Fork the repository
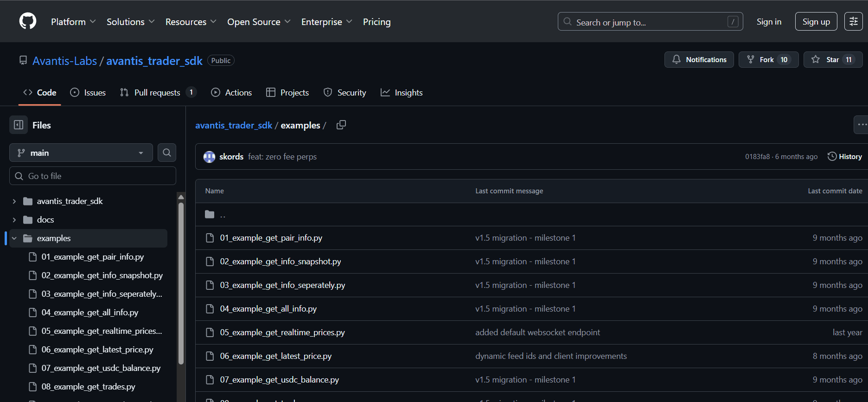This screenshot has height=402, width=868. click(768, 60)
